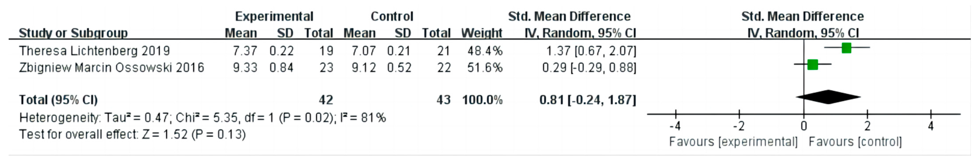Select the Weight column header
Screen dimensions: 980x164
pos(482,33)
